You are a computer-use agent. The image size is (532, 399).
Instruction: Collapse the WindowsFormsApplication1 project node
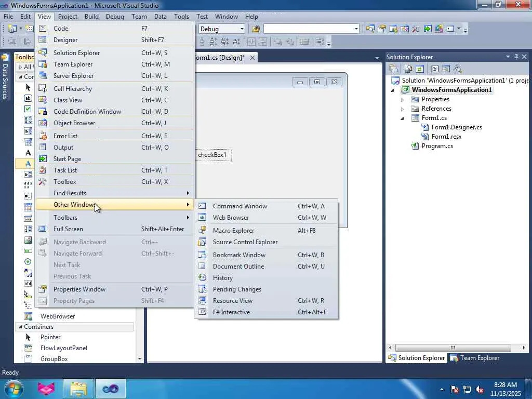coord(393,90)
